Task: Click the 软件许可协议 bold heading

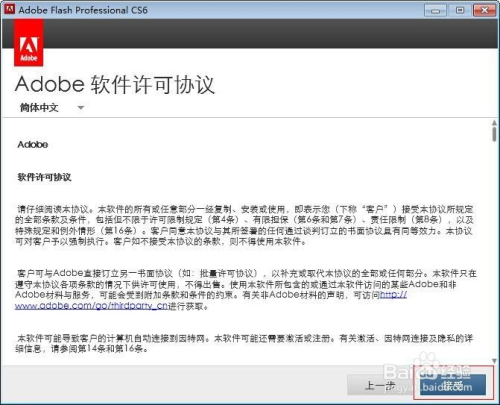Action: click(x=44, y=177)
